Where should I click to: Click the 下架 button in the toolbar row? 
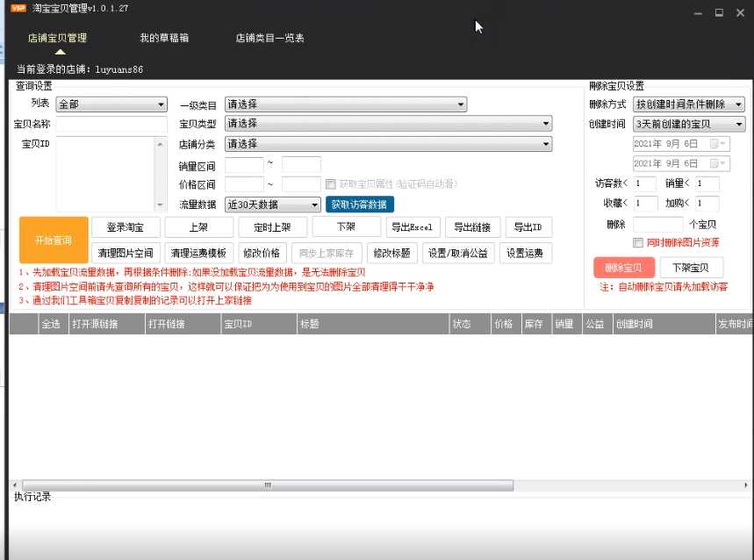346,226
